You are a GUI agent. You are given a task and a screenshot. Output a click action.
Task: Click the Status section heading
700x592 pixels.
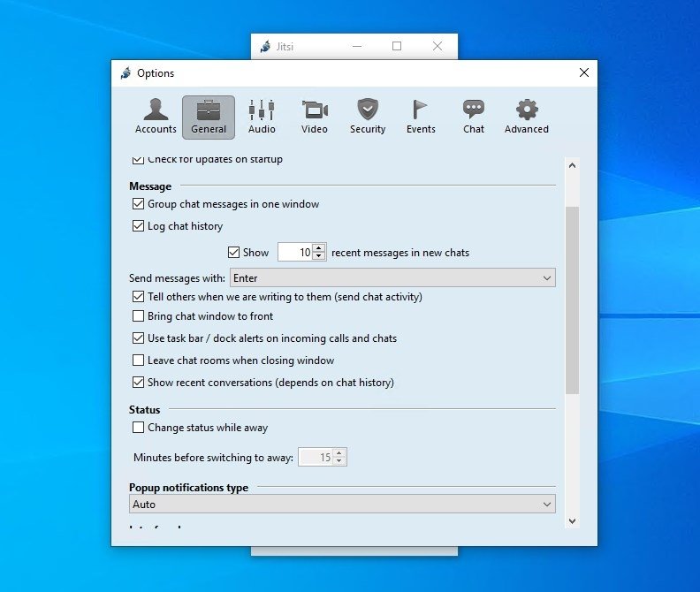click(x=145, y=409)
